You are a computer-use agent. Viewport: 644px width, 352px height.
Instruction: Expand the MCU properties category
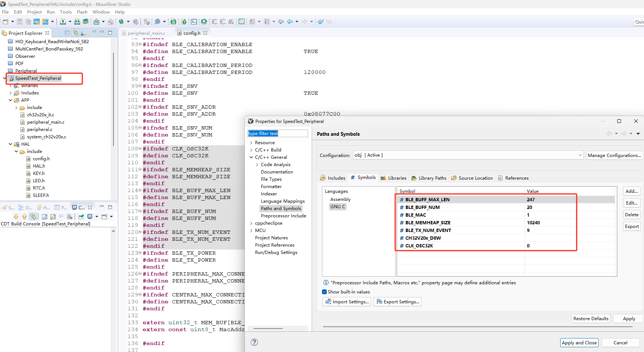251,231
